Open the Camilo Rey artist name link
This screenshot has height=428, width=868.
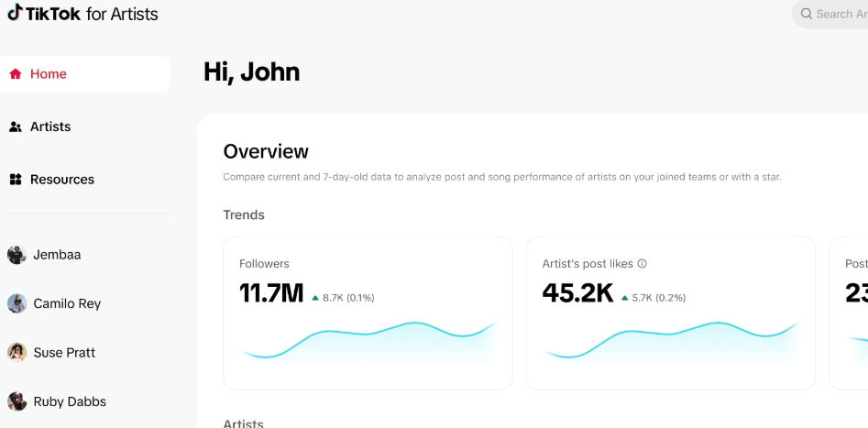(x=67, y=303)
